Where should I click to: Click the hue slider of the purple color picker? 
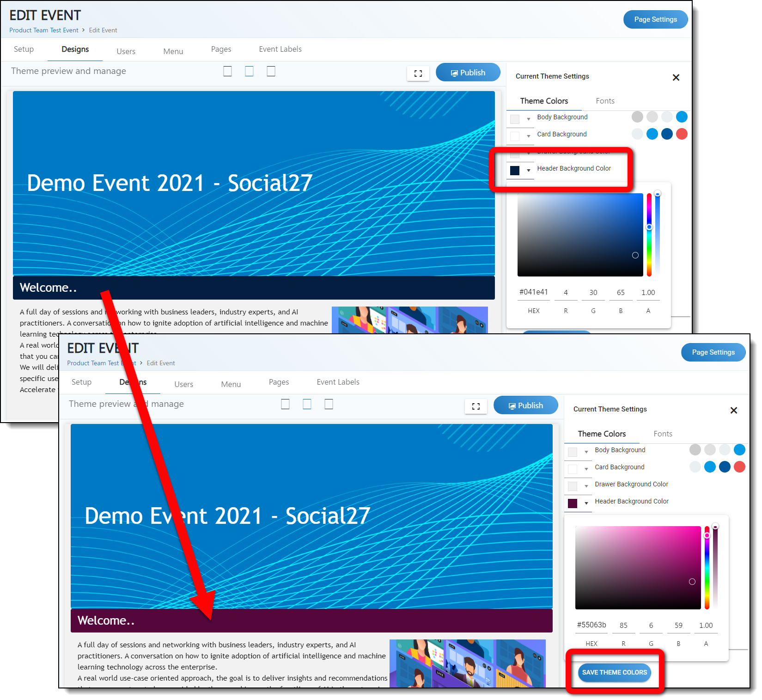pyautogui.click(x=707, y=568)
